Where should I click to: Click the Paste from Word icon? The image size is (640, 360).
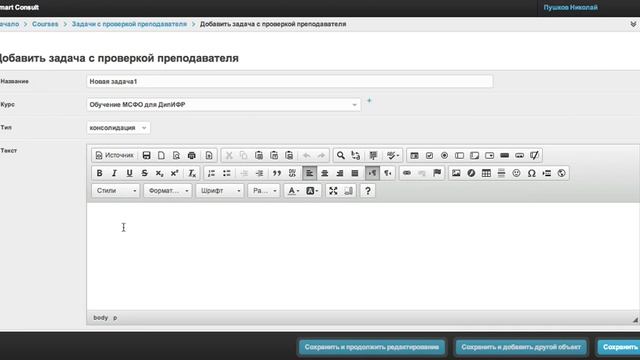coord(289,156)
